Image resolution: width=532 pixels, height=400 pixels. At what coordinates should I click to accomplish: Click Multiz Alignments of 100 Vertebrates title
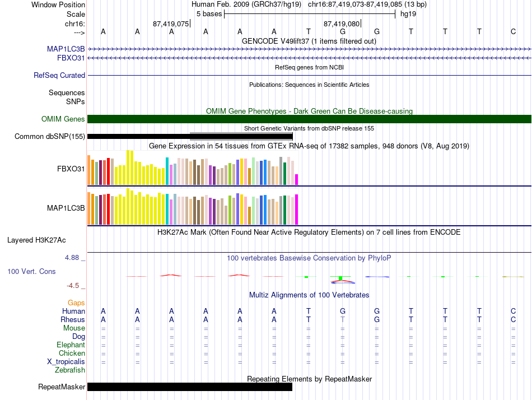click(309, 295)
